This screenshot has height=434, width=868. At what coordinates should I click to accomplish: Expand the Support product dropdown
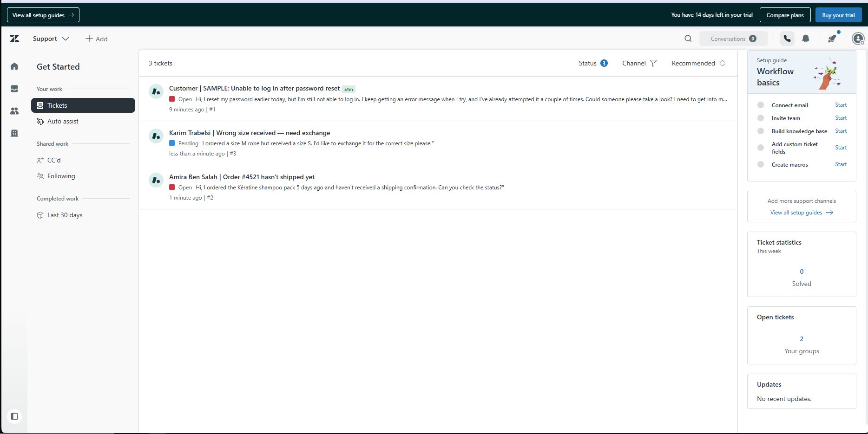pyautogui.click(x=51, y=39)
